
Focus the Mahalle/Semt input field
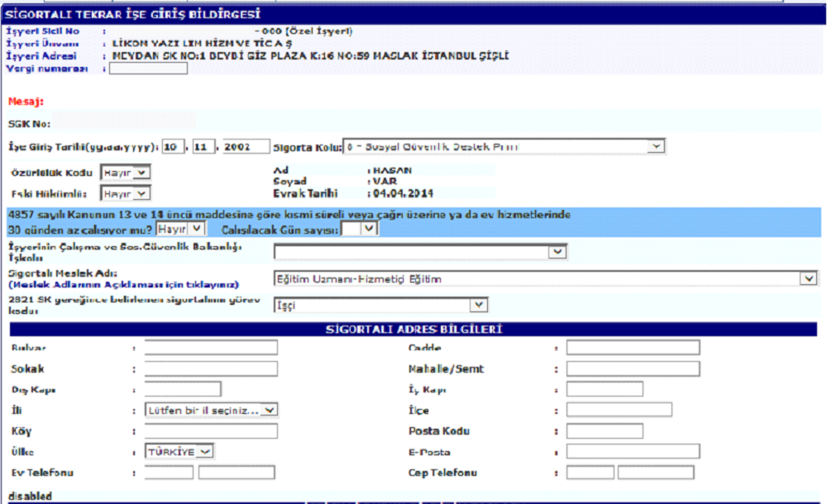click(x=633, y=368)
